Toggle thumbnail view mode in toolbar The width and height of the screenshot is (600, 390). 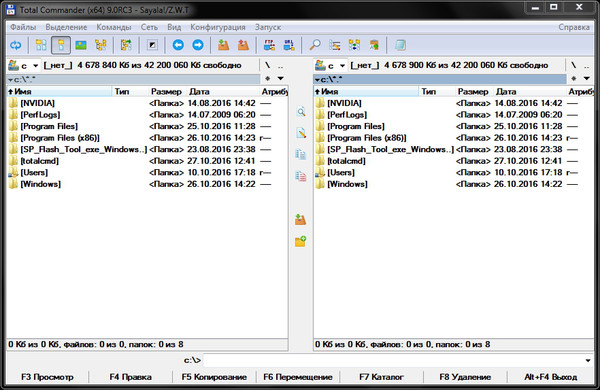coord(81,45)
